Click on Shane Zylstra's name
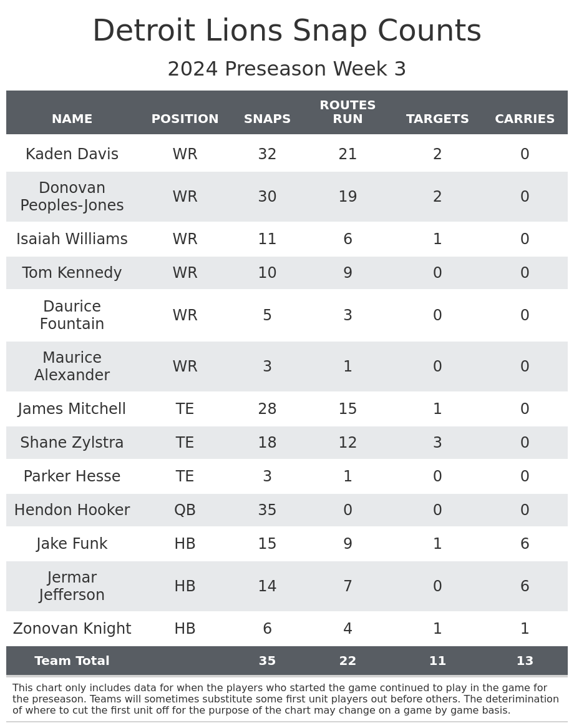 point(72,443)
